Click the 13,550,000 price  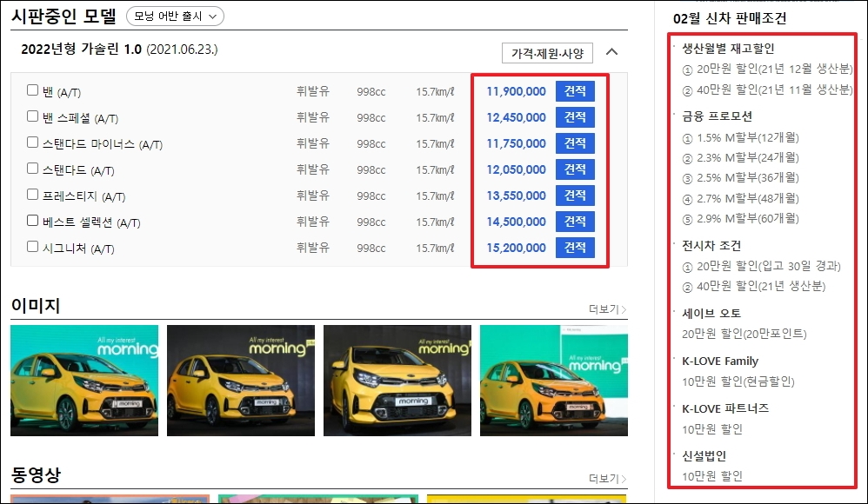[x=516, y=196]
